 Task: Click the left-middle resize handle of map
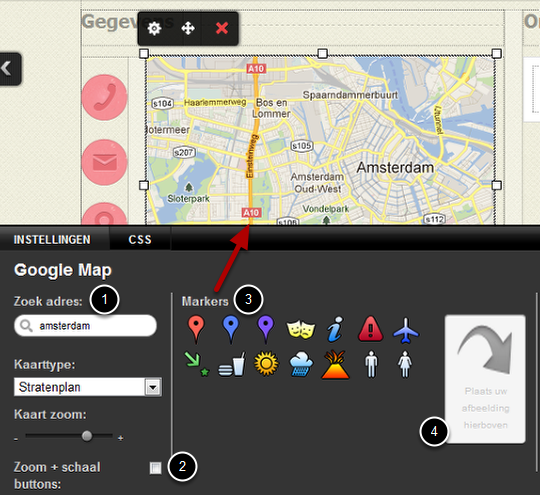pos(144,185)
